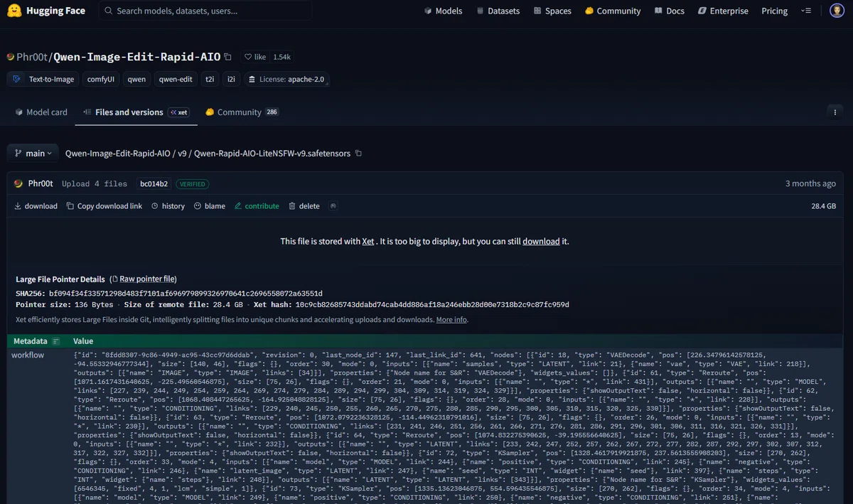Image resolution: width=853 pixels, height=504 pixels.
Task: Open the More info link
Action: 451,320
